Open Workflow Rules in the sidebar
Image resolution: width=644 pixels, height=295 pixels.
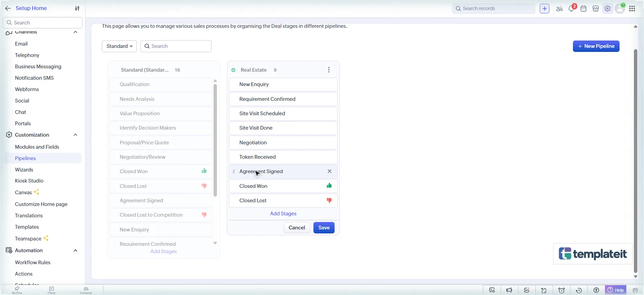pos(33,262)
